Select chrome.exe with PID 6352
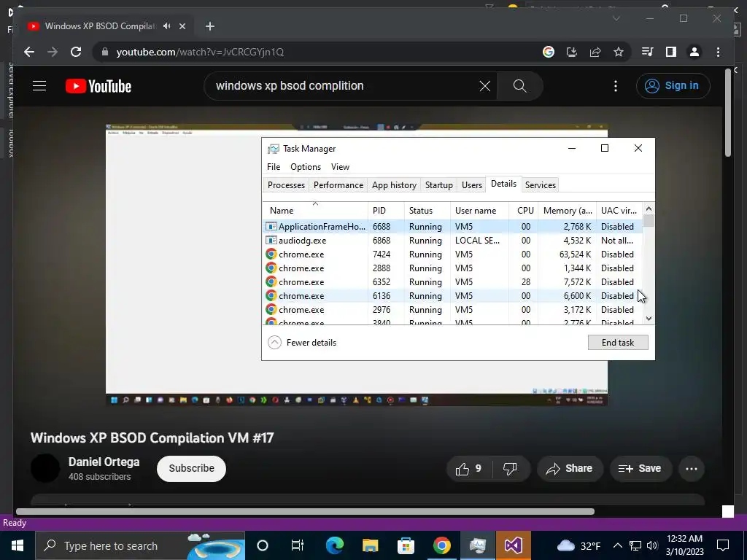747x560 pixels. tap(452, 281)
